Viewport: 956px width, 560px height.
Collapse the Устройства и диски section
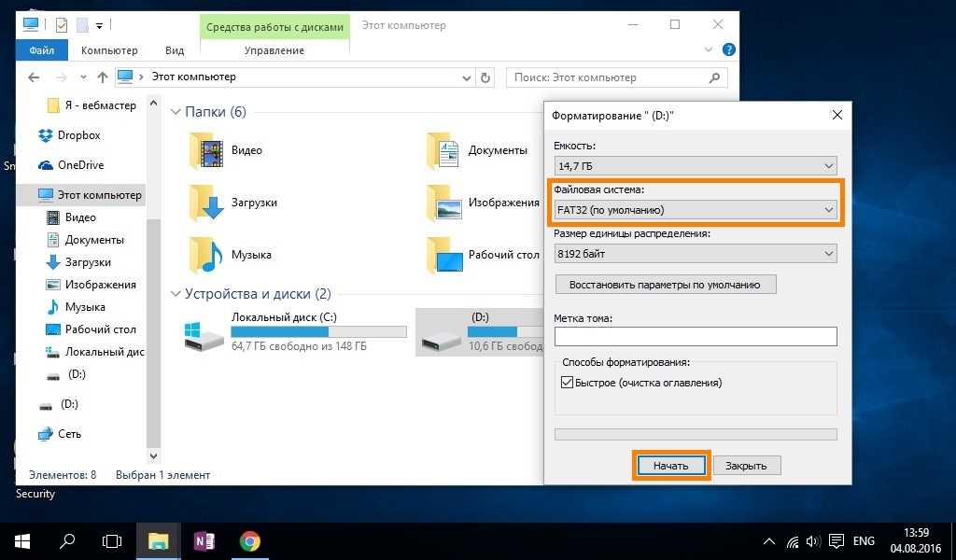point(176,294)
